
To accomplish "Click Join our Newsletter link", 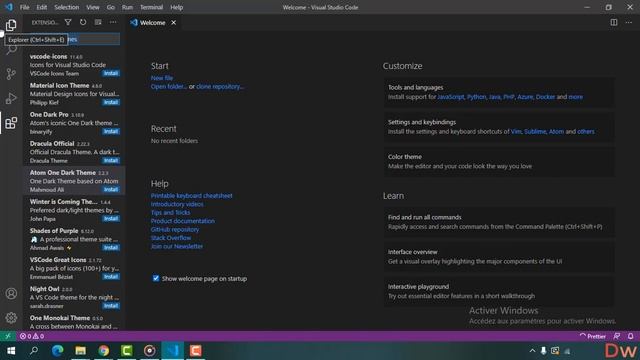I will click(x=177, y=246).
